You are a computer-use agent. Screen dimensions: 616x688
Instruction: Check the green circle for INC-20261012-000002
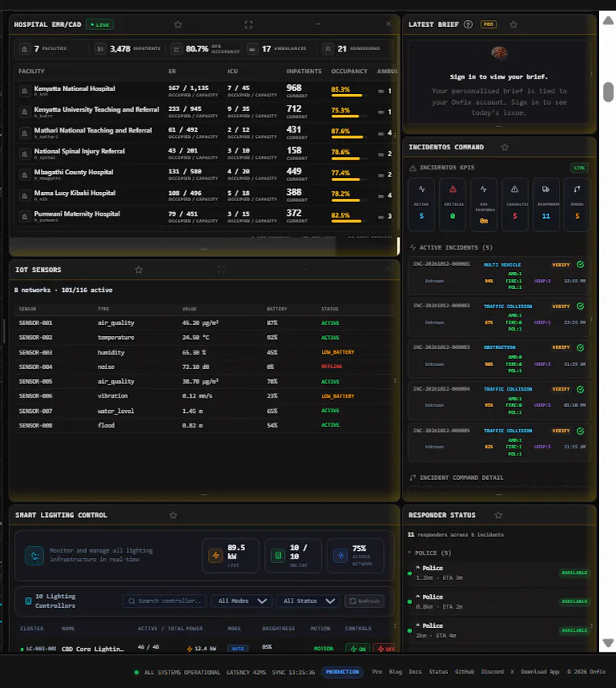pos(581,306)
